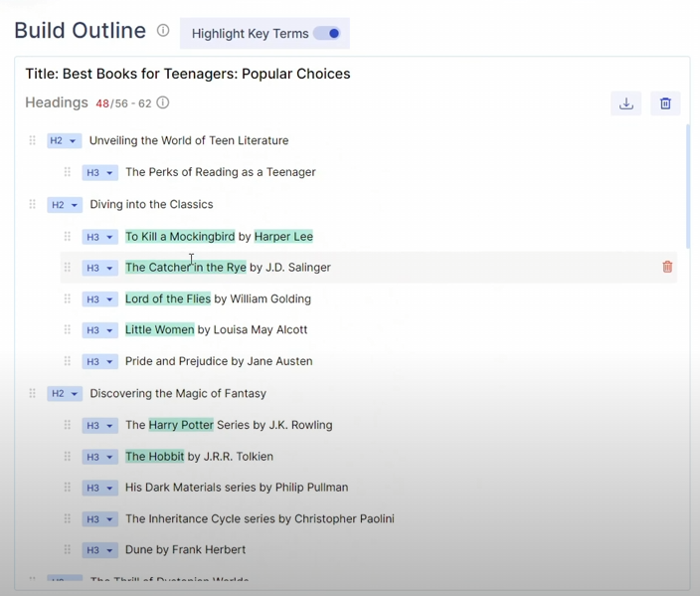Screen dimensions: 700x596
Task: Delete the whole outline using blue trash icon
Action: (x=665, y=103)
